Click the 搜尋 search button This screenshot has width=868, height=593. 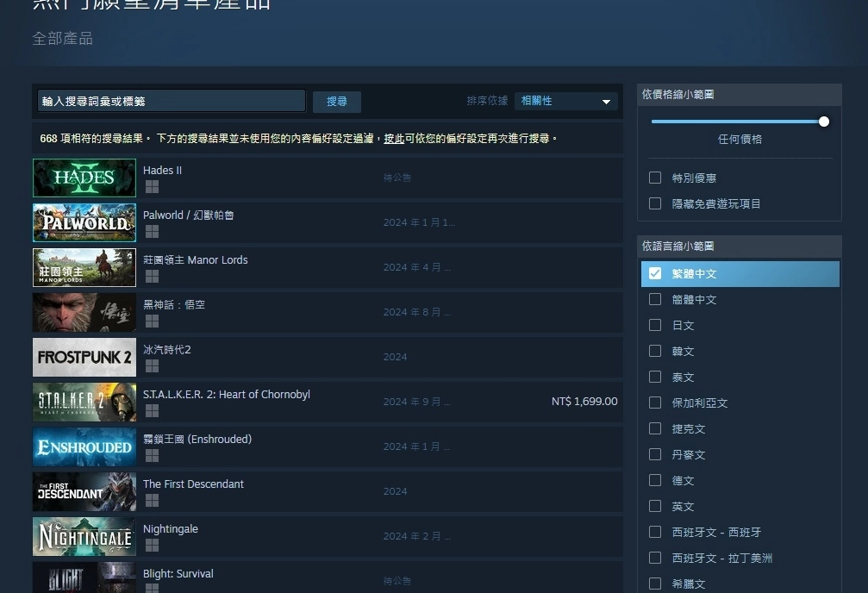[x=336, y=102]
